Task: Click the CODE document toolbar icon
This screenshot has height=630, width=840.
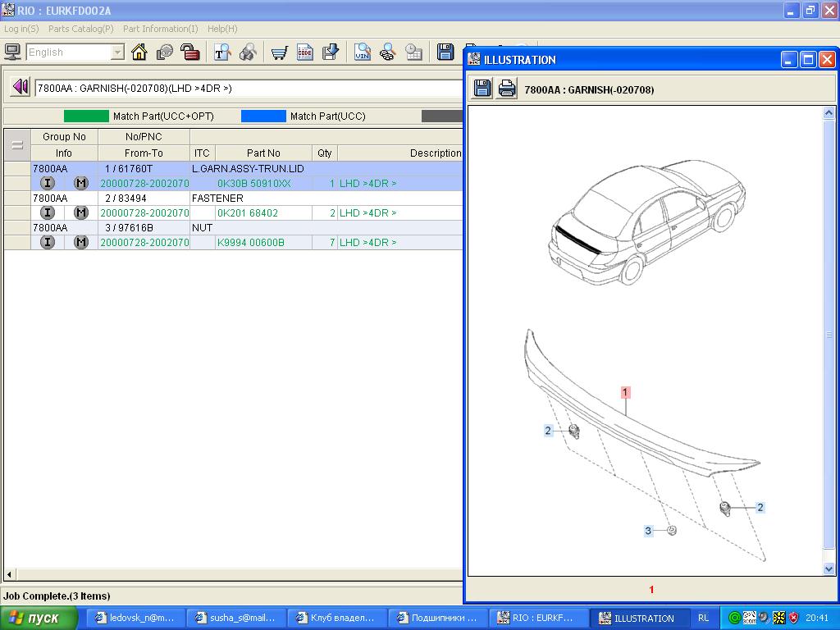Action: click(305, 52)
